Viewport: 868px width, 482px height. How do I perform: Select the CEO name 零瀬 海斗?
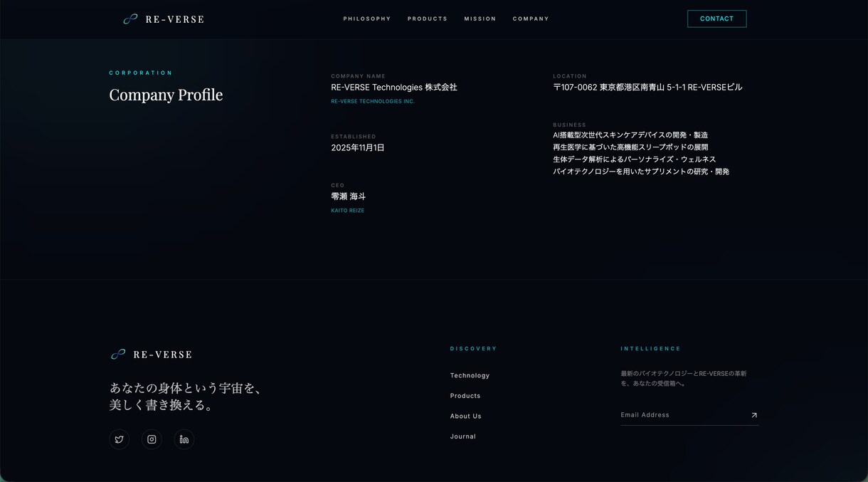(x=349, y=197)
